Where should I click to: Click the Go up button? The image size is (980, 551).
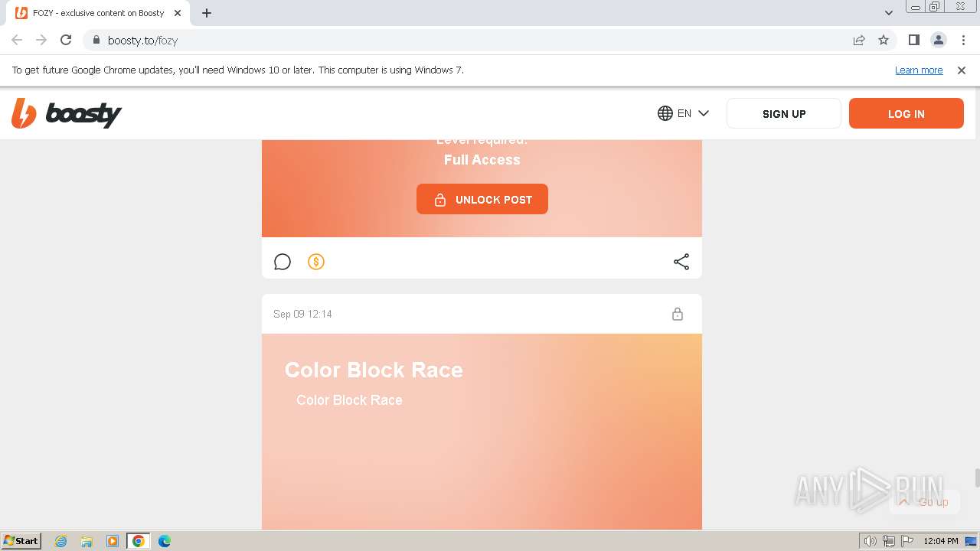tap(924, 502)
